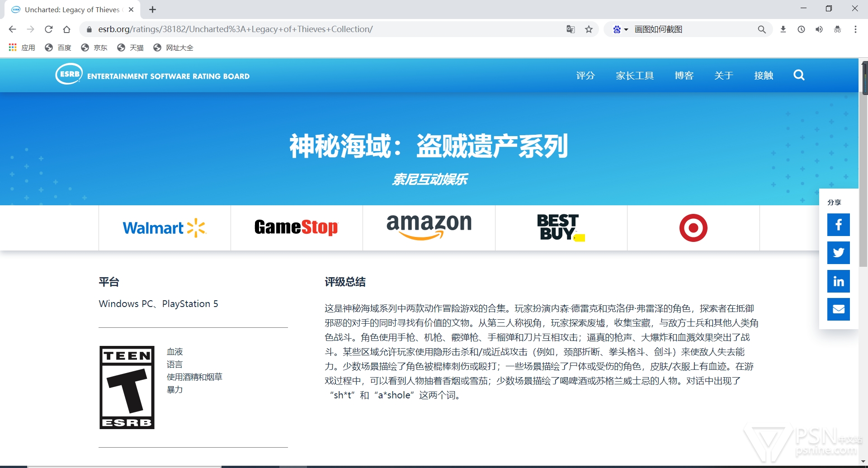Screen dimensions: 868x468
Task: Shop at Best Buy retailer logo
Action: point(561,227)
